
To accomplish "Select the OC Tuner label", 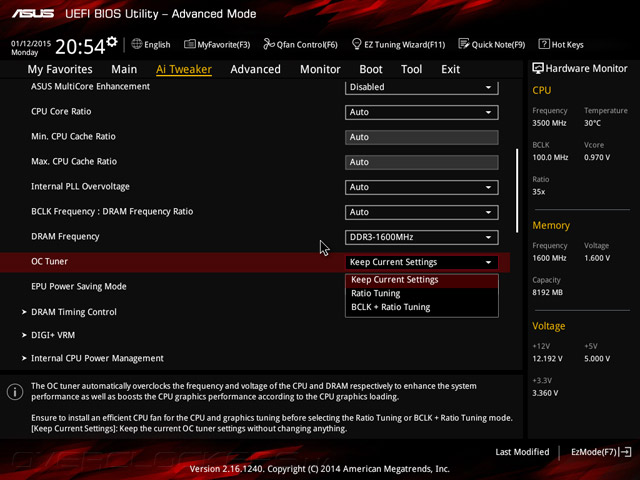I will (49, 262).
